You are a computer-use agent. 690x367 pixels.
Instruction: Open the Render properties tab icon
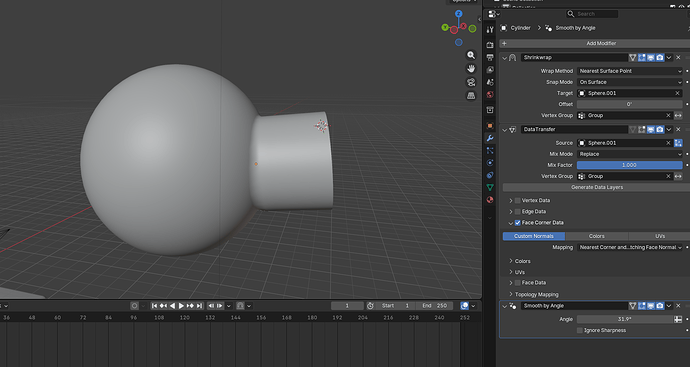tap(490, 45)
